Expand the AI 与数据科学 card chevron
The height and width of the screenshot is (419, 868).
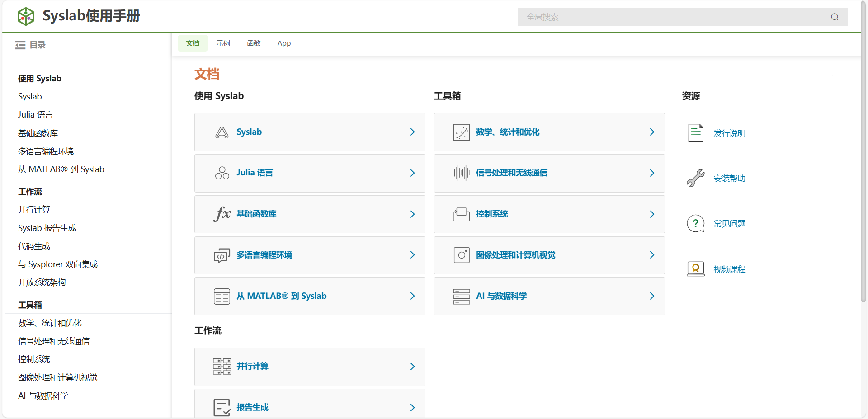click(x=652, y=296)
